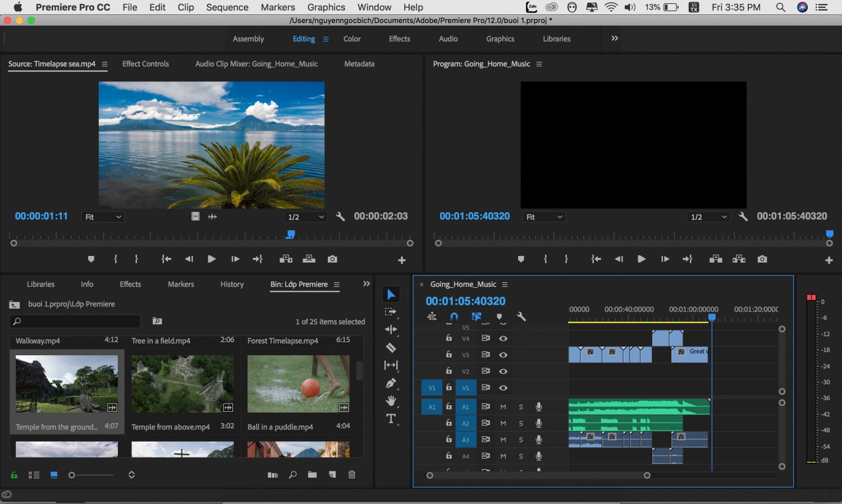Select the Ball in a puddle thumbnail
This screenshot has width=842, height=504.
pos(298,384)
